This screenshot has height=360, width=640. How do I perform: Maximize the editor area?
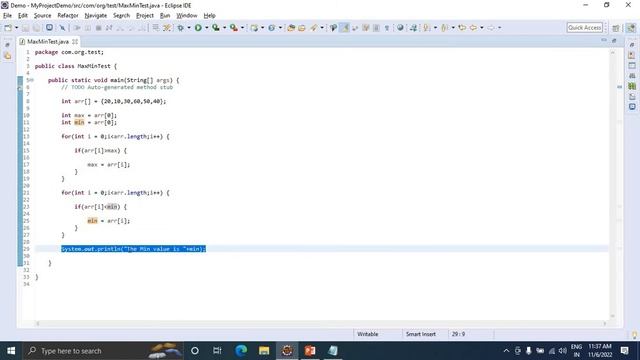tap(614, 40)
